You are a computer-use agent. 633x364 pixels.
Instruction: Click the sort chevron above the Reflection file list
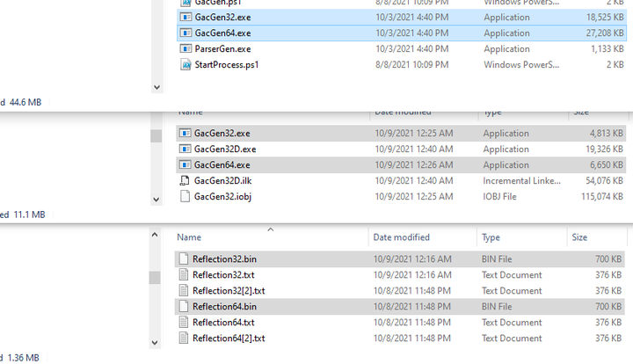click(271, 229)
